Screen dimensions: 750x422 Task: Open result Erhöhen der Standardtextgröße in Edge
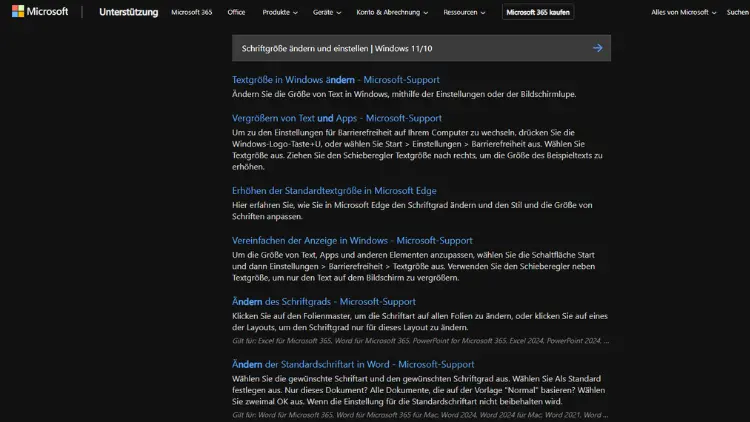coord(334,190)
